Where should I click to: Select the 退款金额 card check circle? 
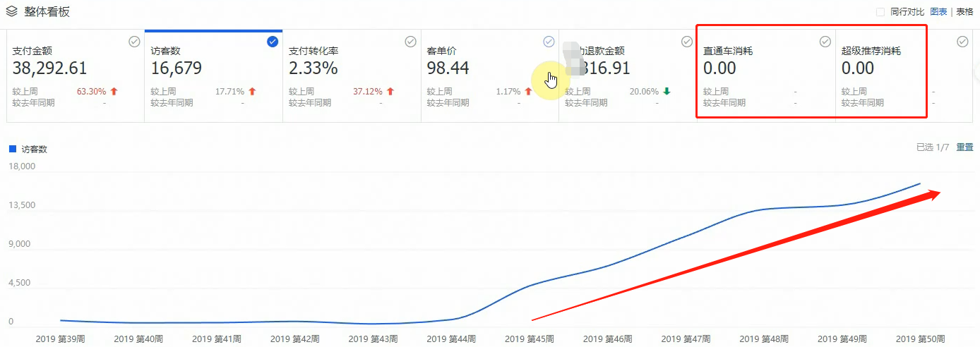pyautogui.click(x=686, y=42)
